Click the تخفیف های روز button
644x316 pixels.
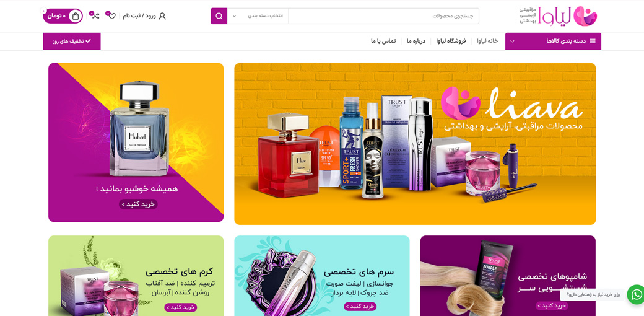click(x=72, y=41)
